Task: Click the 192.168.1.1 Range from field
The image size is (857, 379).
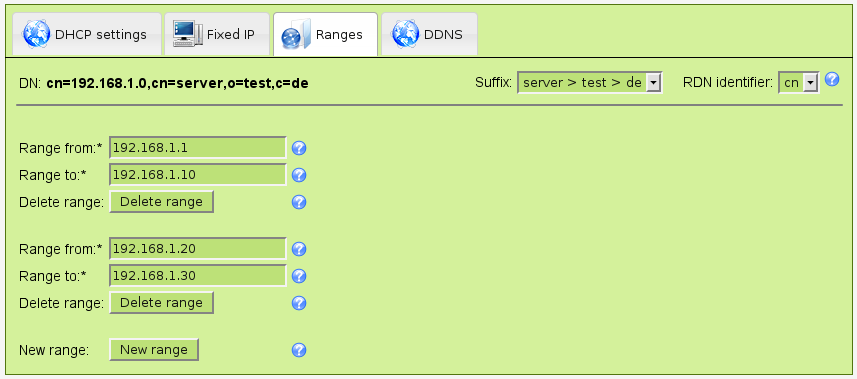Action: (198, 148)
